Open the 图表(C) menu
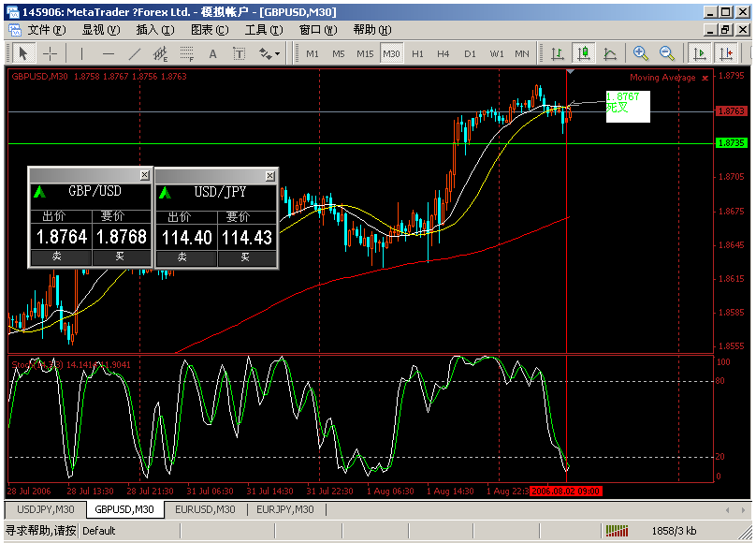 click(x=210, y=30)
